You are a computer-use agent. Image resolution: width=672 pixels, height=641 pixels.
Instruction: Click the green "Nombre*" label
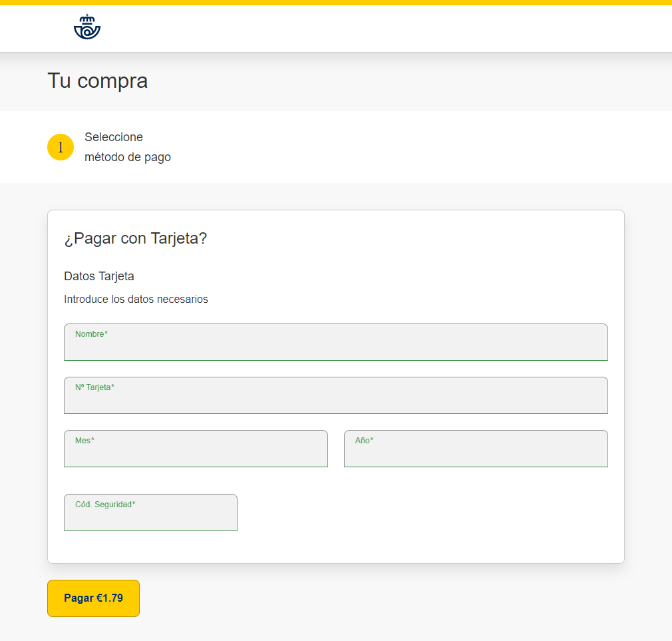coord(91,334)
